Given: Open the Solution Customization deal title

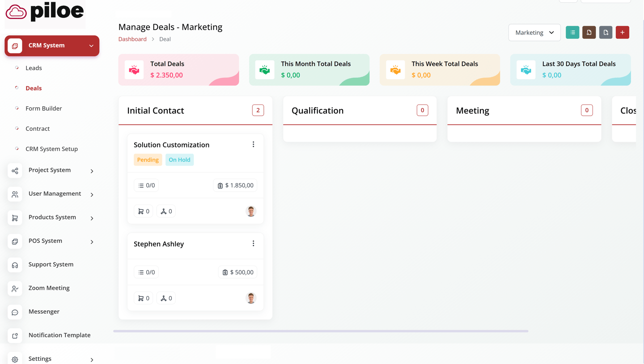Looking at the screenshot, I should point(171,145).
